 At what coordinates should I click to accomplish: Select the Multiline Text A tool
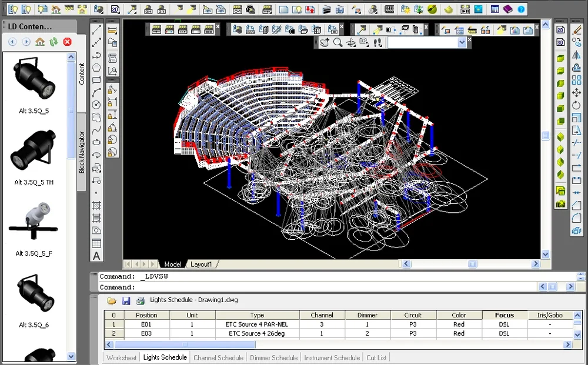(x=96, y=256)
